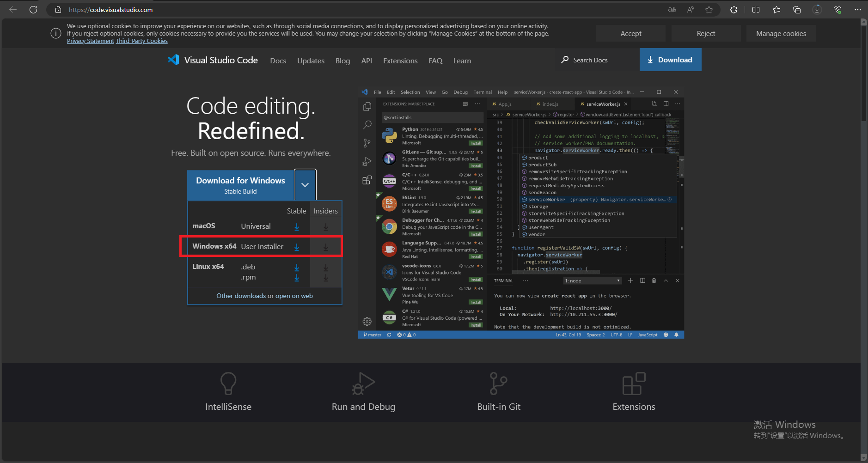Click the translate page icon in address bar
The height and width of the screenshot is (463, 868).
pos(672,10)
